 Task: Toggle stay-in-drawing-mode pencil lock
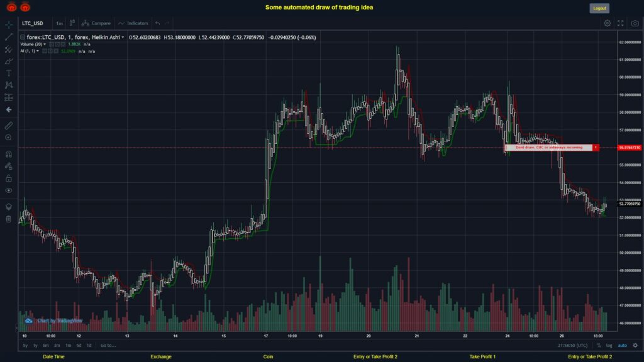9,166
